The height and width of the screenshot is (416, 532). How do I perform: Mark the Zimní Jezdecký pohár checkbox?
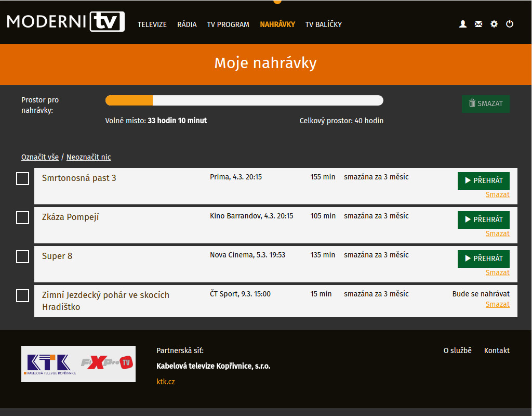tap(22, 296)
